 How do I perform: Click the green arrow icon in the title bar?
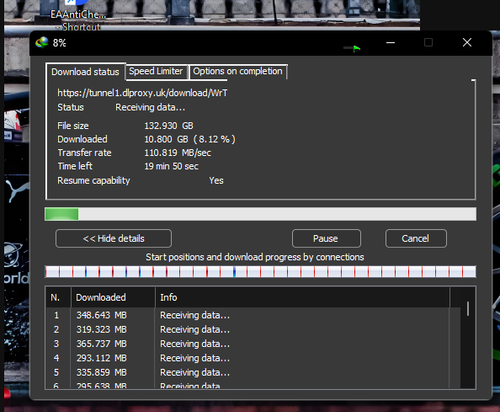pos(356,49)
